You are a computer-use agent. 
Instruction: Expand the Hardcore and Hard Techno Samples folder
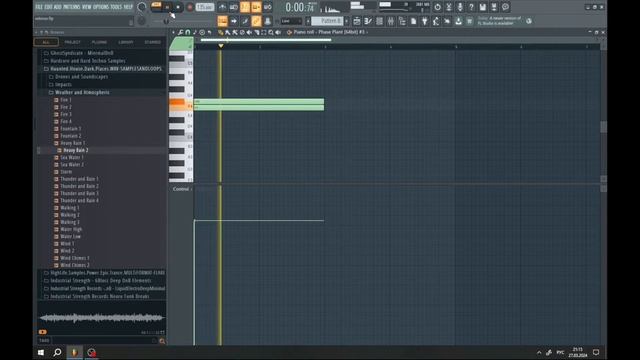click(x=88, y=60)
